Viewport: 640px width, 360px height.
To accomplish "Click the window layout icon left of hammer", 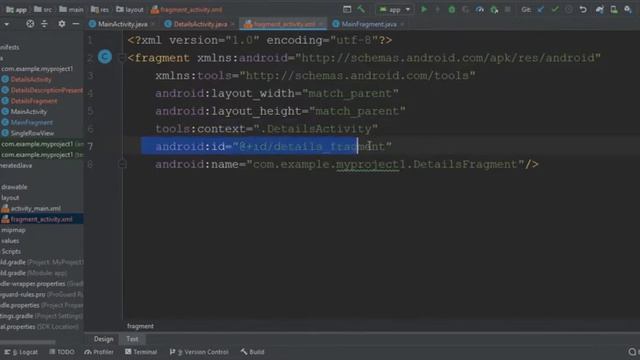I will click(347, 9).
